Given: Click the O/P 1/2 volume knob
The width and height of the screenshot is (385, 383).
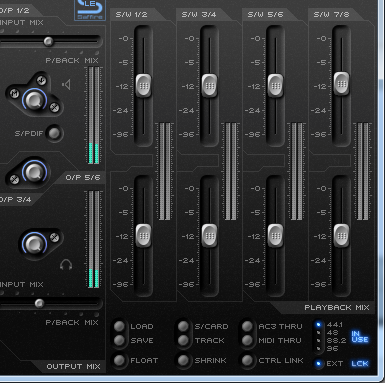Looking at the screenshot, I should [34, 100].
